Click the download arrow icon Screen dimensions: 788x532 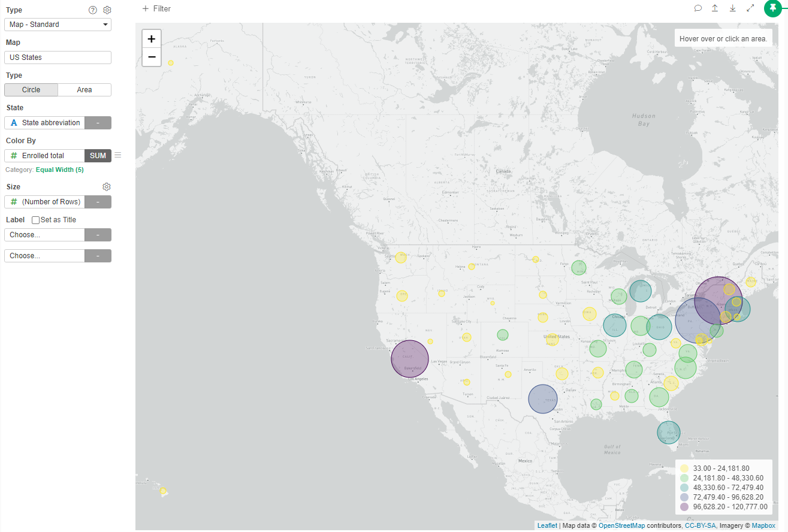[732, 8]
